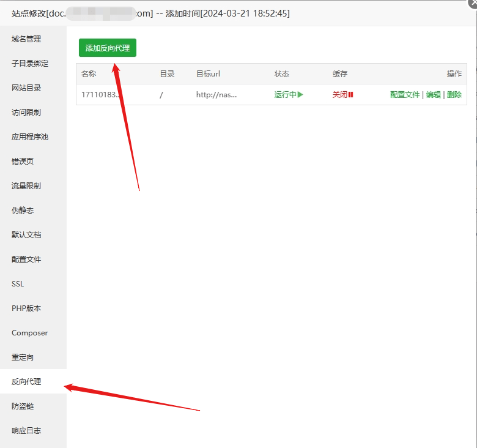The height and width of the screenshot is (448, 477).
Task: View the 响应日志 tab
Action: (x=26, y=431)
